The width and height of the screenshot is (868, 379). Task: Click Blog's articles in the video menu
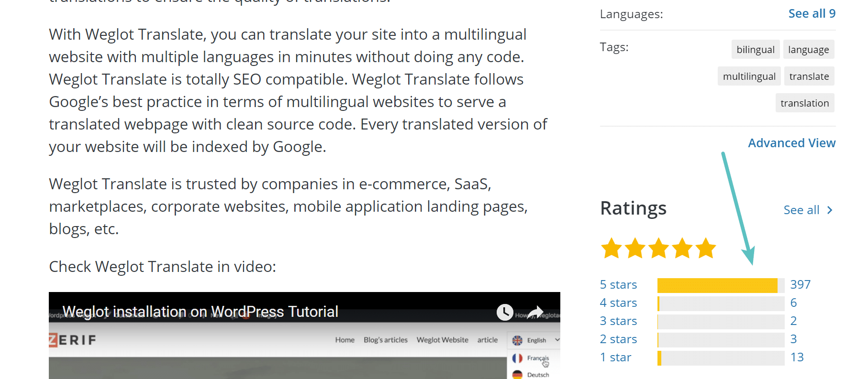click(386, 340)
